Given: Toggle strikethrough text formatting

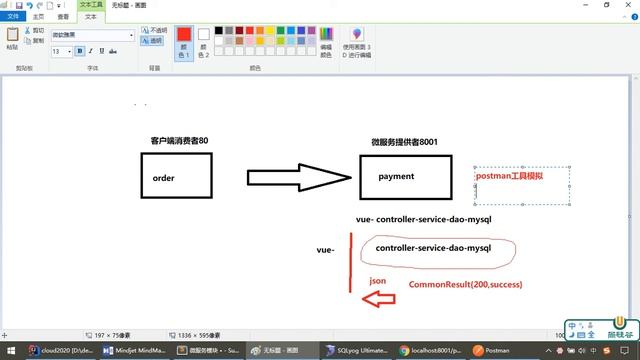Looking at the screenshot, I should pyautogui.click(x=113, y=51).
